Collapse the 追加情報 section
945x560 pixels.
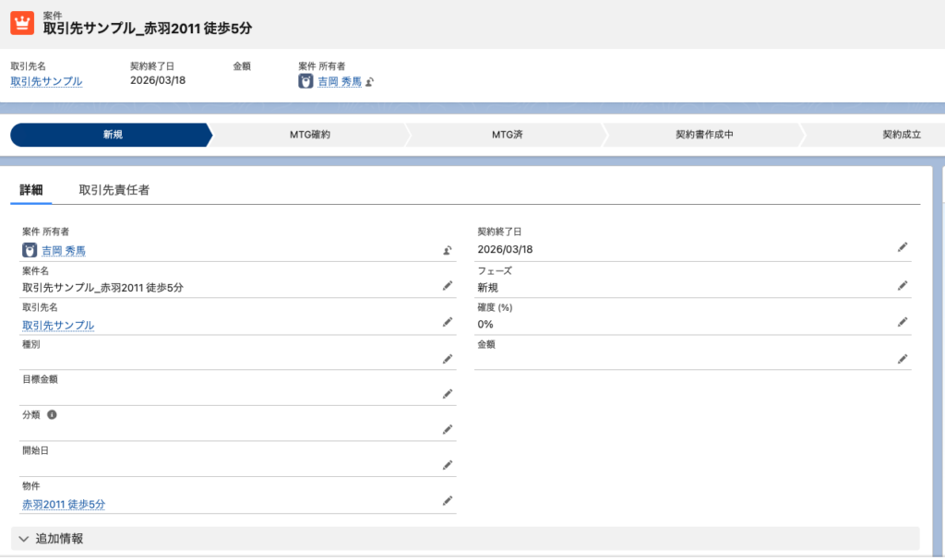pos(24,538)
